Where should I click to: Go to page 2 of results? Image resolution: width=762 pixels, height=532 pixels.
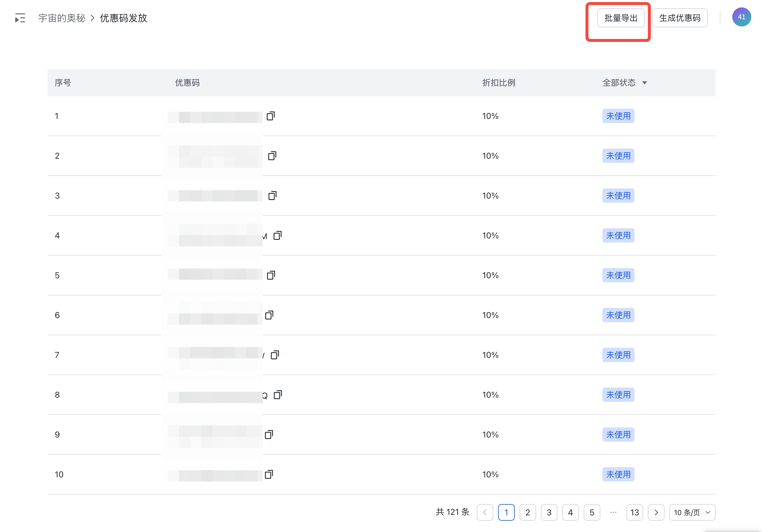pyautogui.click(x=527, y=512)
